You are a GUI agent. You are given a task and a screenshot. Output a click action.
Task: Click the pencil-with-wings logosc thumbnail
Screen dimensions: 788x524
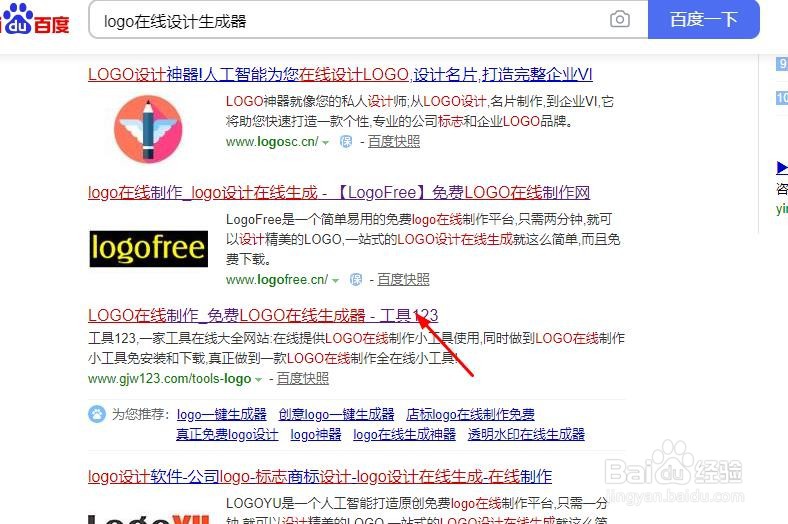pos(148,129)
